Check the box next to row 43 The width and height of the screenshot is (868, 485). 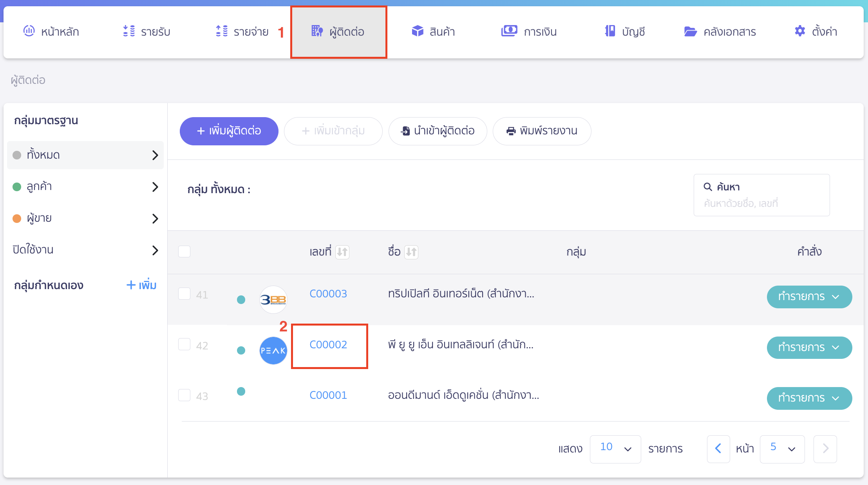(x=184, y=395)
